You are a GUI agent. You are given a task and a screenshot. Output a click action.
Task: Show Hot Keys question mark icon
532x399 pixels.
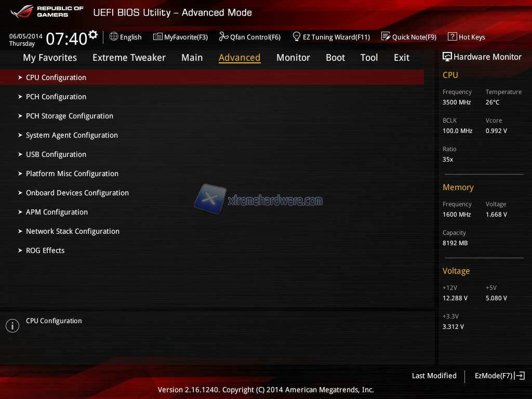pyautogui.click(x=452, y=37)
